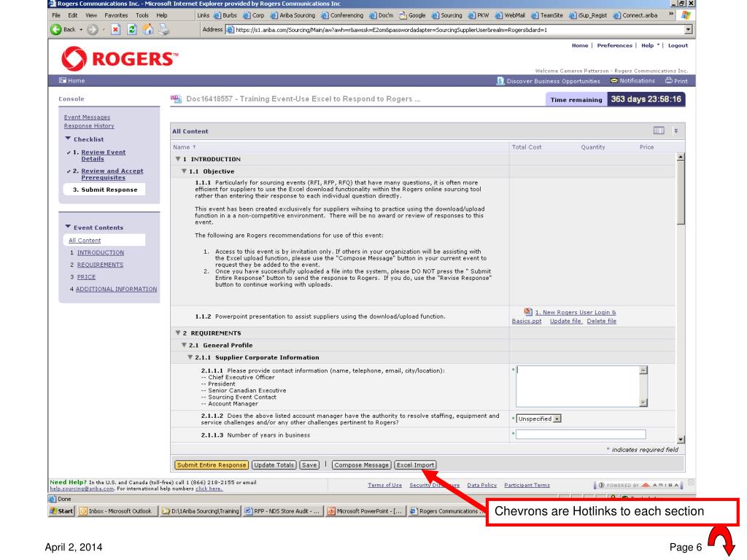Collapse the 1 INTRODUCTION section

178,159
